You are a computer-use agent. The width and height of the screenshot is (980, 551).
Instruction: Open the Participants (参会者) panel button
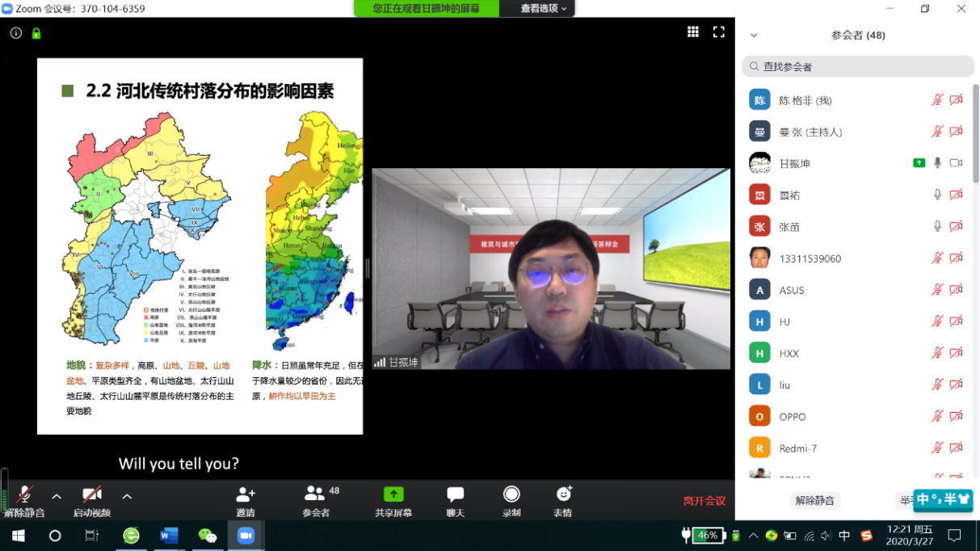click(315, 494)
